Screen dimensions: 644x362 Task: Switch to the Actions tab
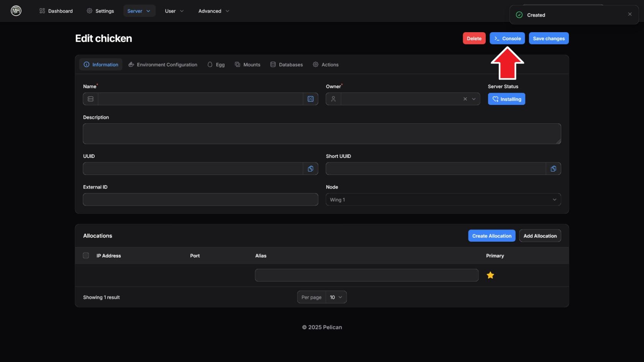(x=326, y=64)
